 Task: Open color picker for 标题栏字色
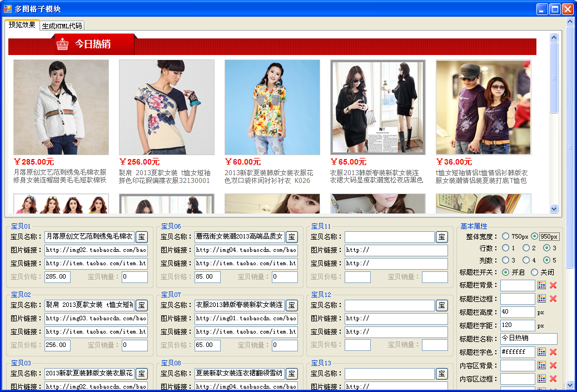point(542,352)
